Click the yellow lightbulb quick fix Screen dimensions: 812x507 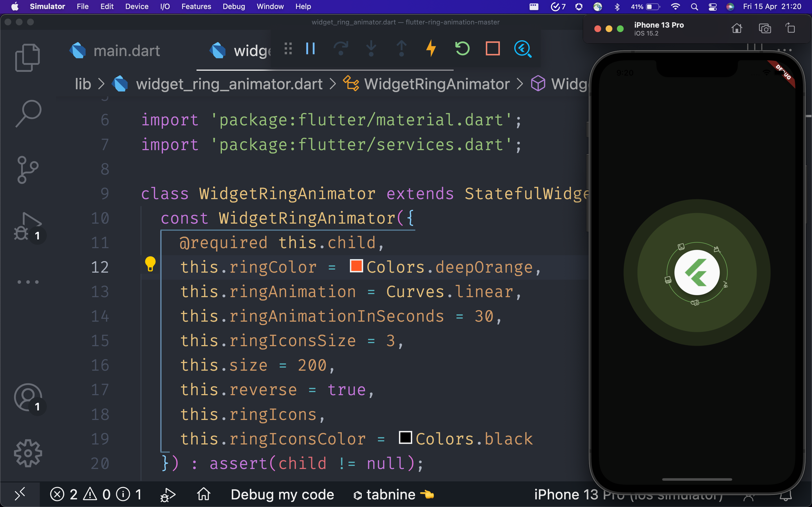pyautogui.click(x=150, y=264)
